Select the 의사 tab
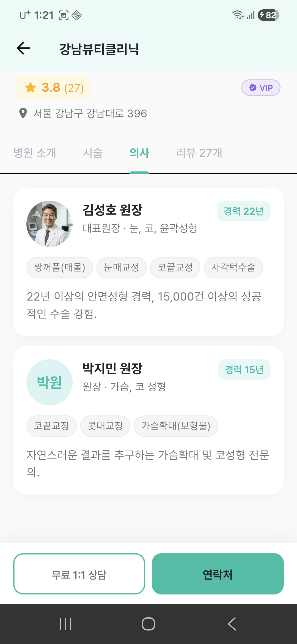297x644 pixels. tap(139, 153)
